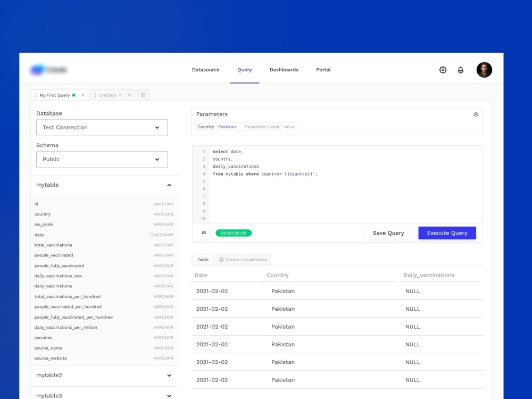Viewport: 532px width, 399px height.
Task: Select the Country parameter chip
Action: point(205,127)
